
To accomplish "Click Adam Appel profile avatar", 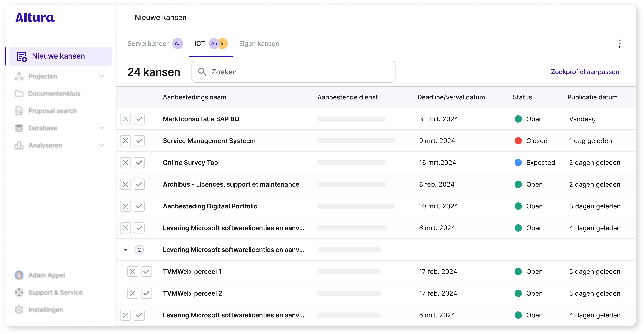I will click(x=19, y=275).
